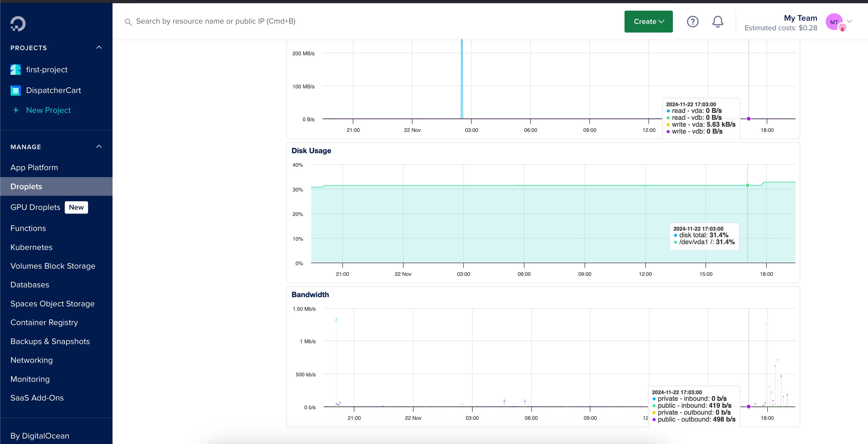Open GPU Droplets page
The image size is (868, 444).
[35, 207]
